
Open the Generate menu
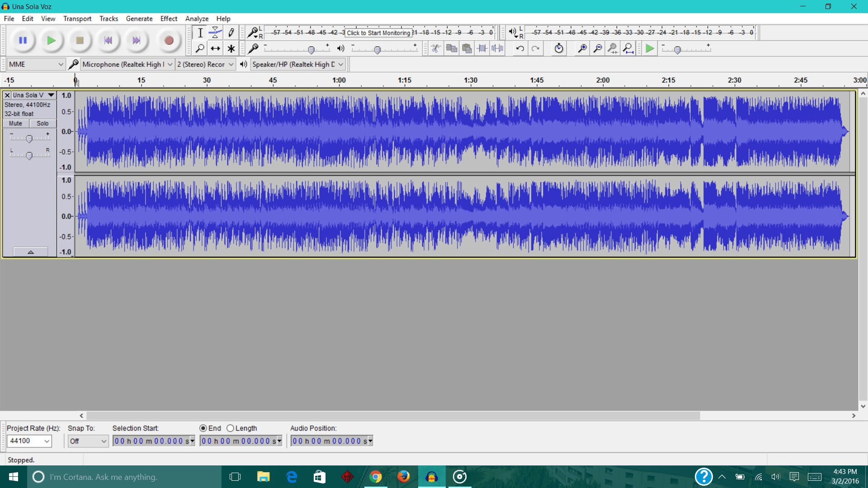coord(139,19)
